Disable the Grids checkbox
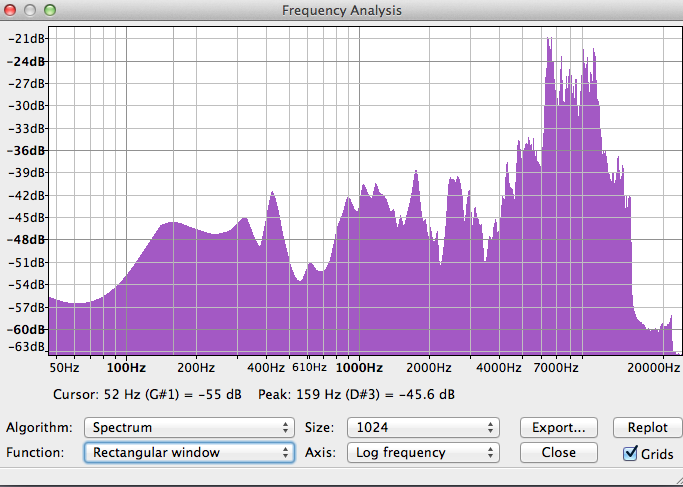683x487 pixels. click(630, 453)
